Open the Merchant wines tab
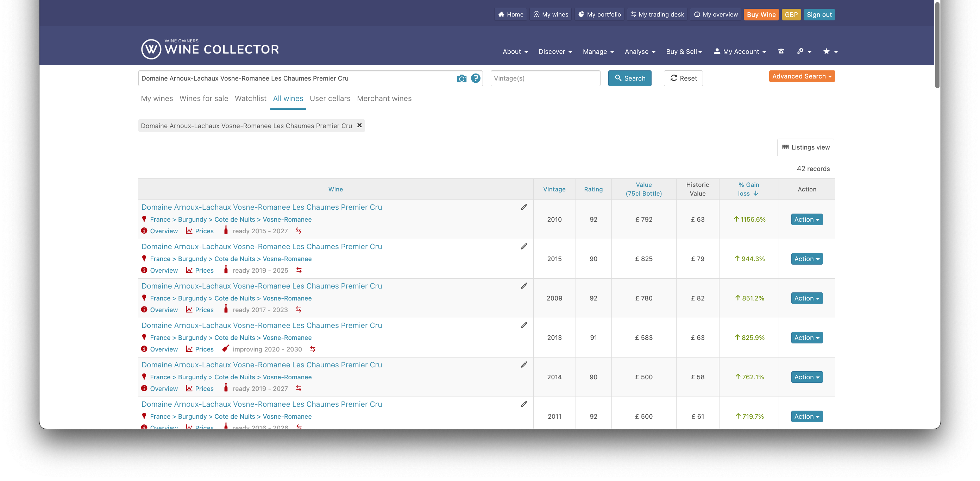Image resolution: width=980 pixels, height=481 pixels. coord(384,99)
